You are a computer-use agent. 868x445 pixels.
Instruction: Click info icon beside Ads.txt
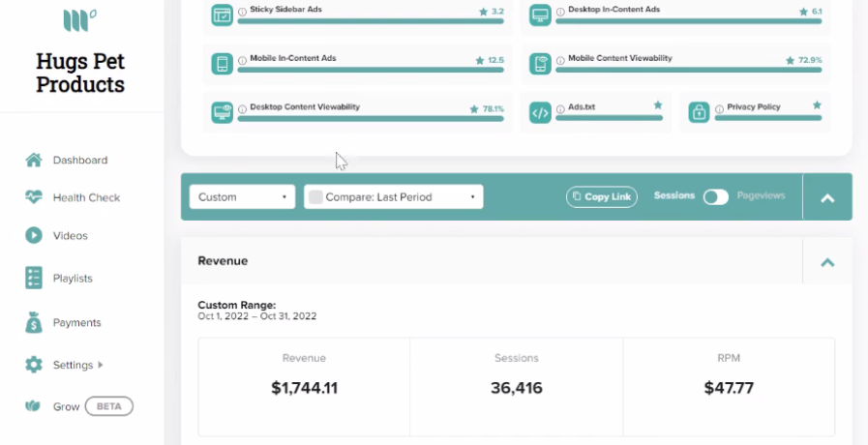pyautogui.click(x=560, y=109)
